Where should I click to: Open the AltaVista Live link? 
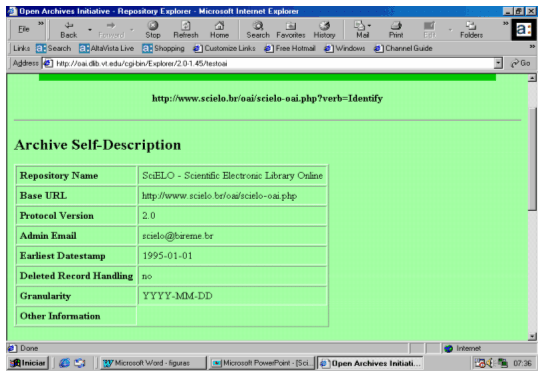point(106,48)
